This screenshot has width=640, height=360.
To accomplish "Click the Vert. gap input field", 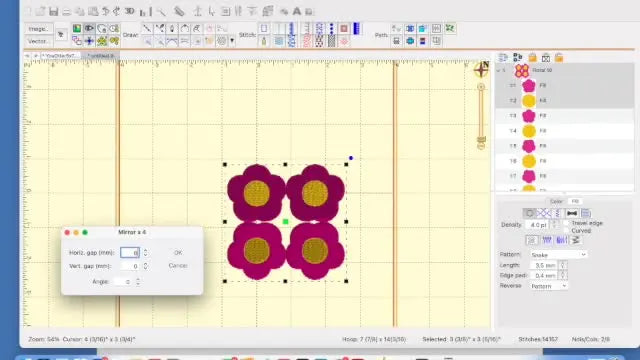I will click(x=130, y=266).
